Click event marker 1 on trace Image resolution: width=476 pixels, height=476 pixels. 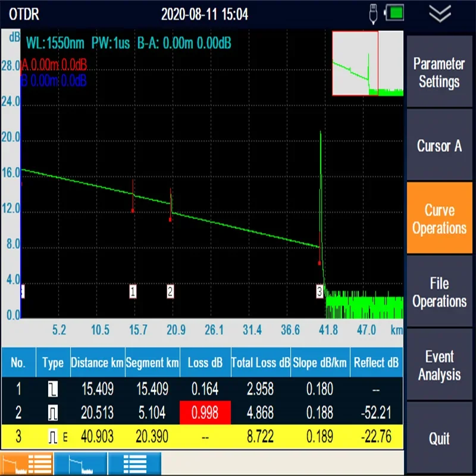pyautogui.click(x=133, y=292)
